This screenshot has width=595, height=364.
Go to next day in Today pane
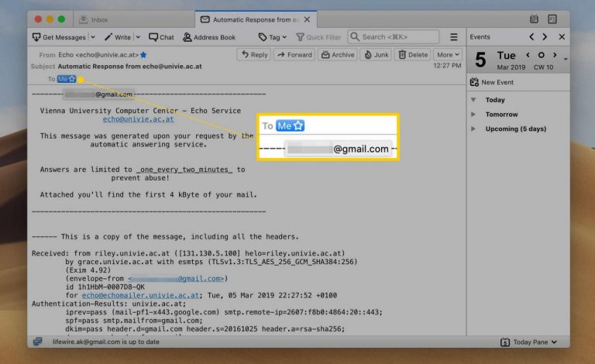point(555,55)
